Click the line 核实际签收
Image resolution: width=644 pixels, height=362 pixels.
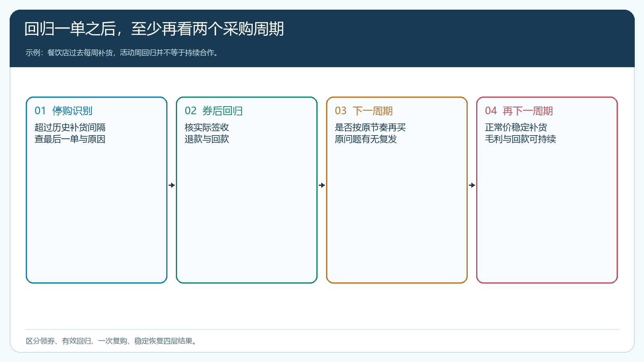click(x=207, y=128)
